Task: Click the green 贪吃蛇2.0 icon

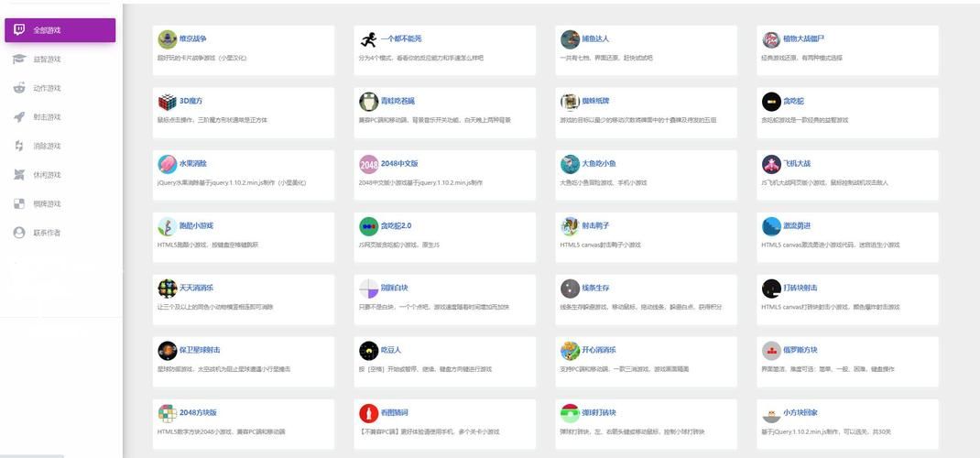Action: [369, 226]
